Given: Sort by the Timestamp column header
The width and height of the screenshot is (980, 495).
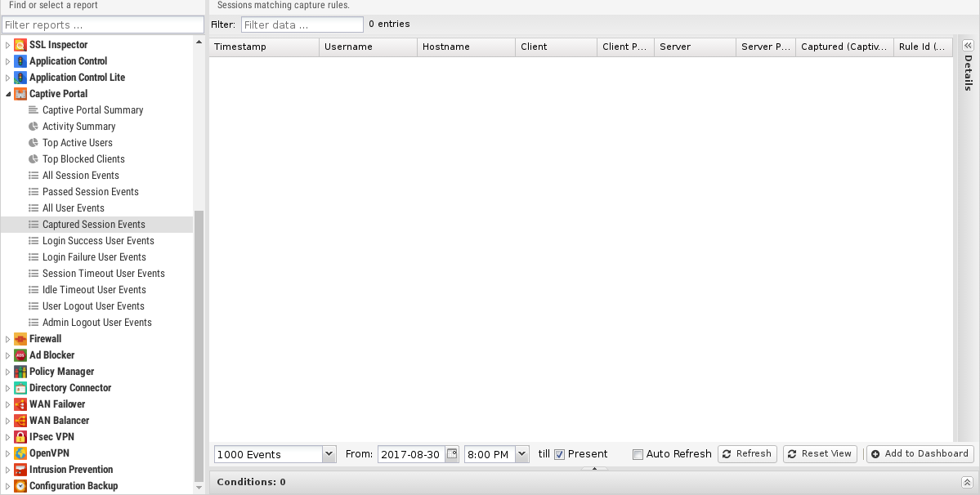Looking at the screenshot, I should coord(264,47).
